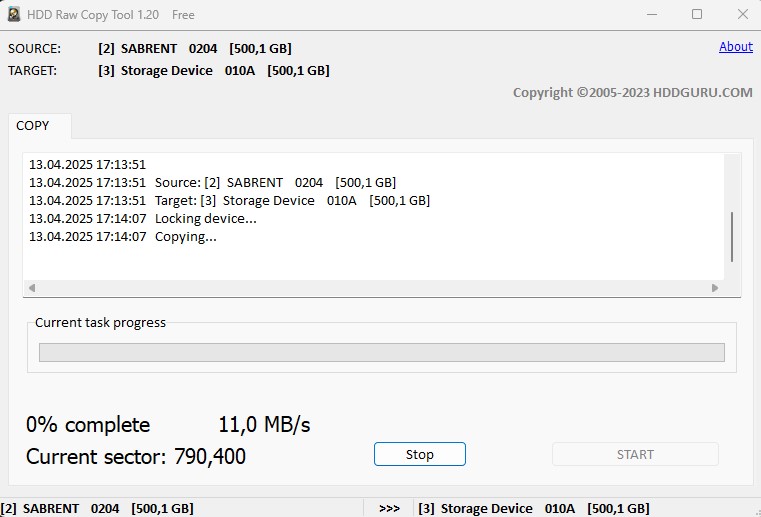Click the left arrow of the log's horizontal scrollbar
Viewport: 761px width, 517px height.
32,287
